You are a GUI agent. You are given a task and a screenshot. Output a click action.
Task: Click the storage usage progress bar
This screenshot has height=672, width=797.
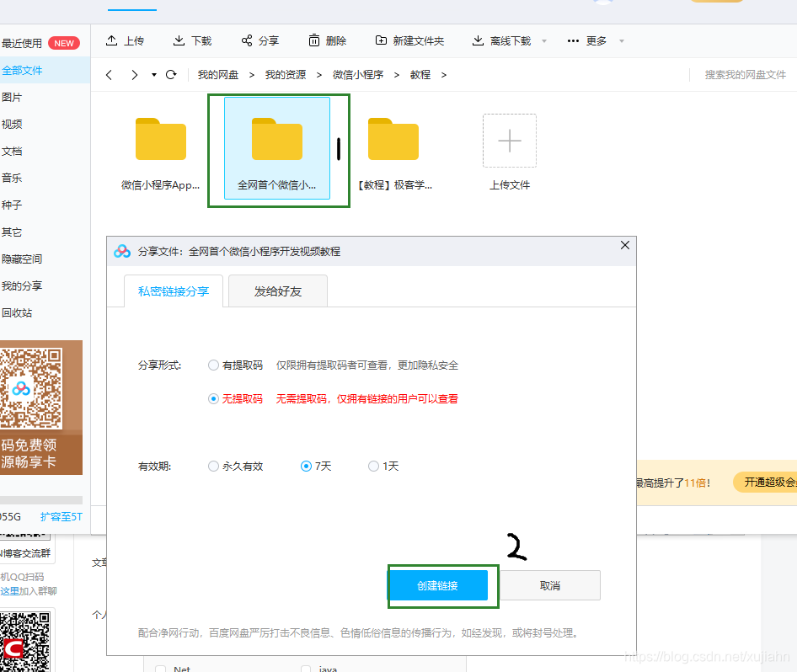(x=41, y=500)
